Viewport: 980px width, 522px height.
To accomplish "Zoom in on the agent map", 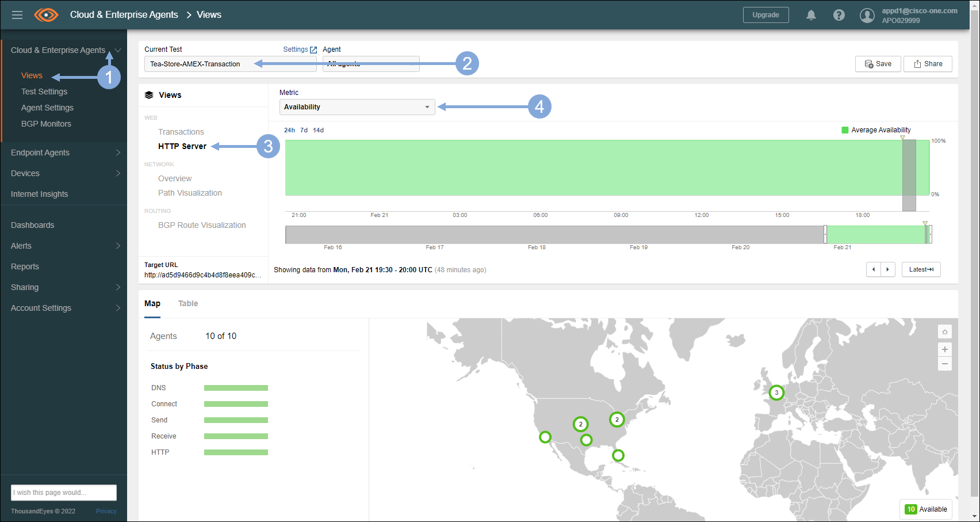I will 944,349.
